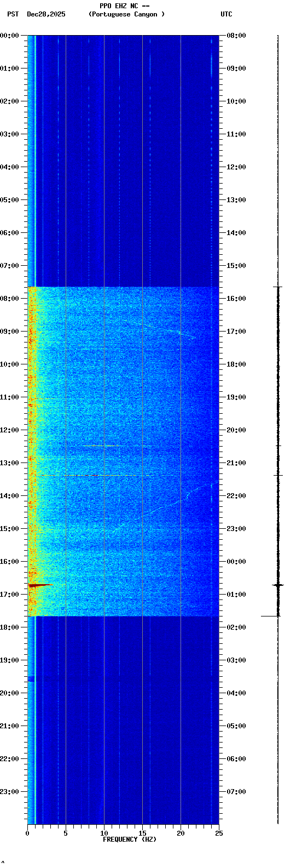
Task: Click the 06:00 PST time label
Action: 9,233
